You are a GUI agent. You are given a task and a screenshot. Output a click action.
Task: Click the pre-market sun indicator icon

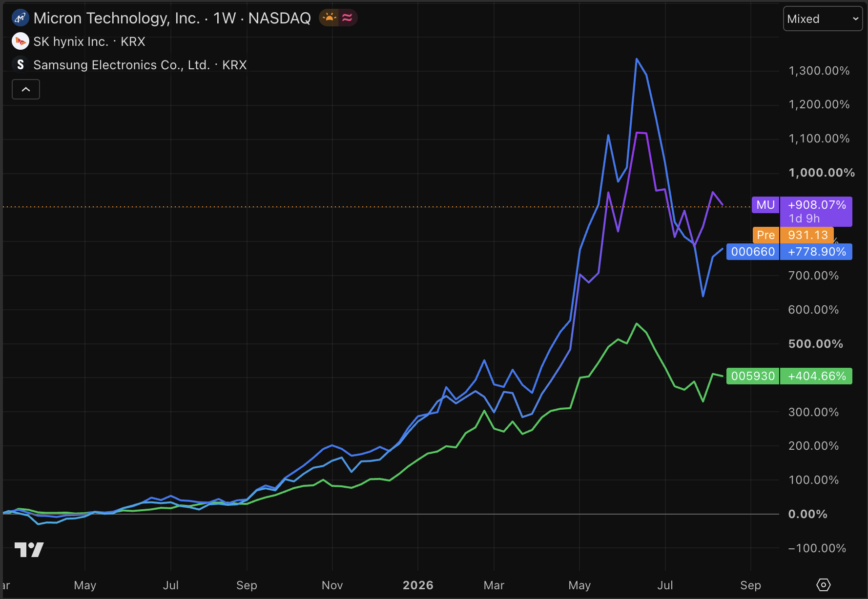pos(330,18)
